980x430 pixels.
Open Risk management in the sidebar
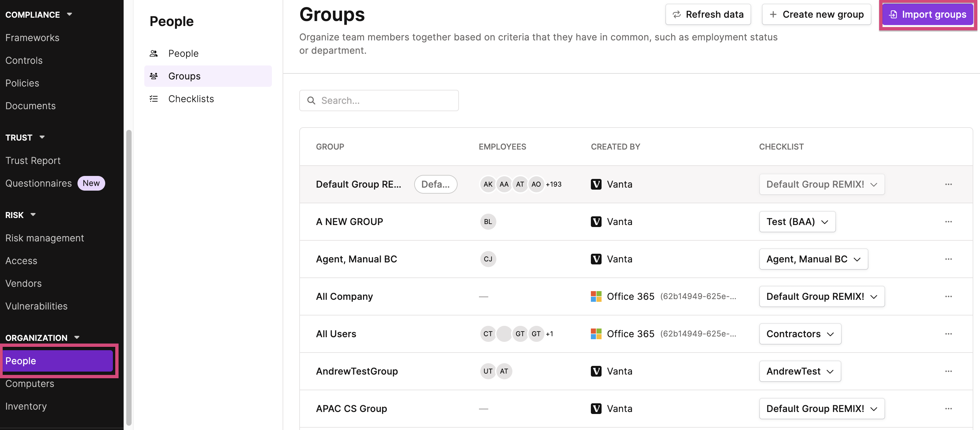(44, 238)
